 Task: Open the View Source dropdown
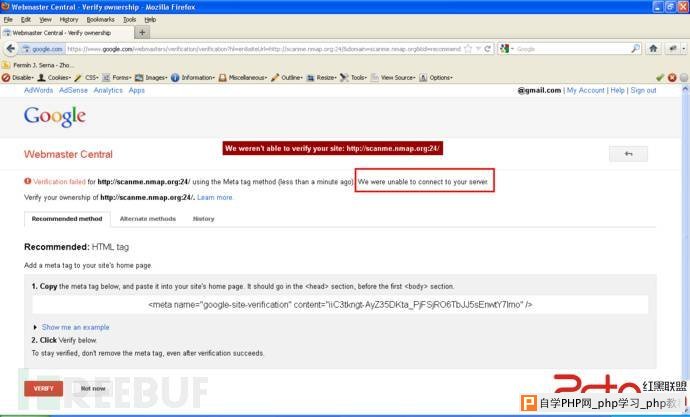(x=393, y=77)
